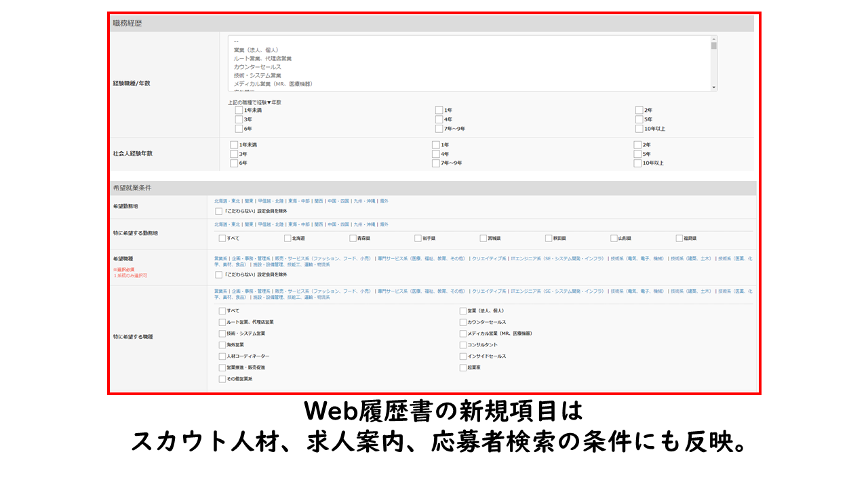Check 5年 under 経験職種/年数
This screenshot has height=488, width=868.
point(639,119)
